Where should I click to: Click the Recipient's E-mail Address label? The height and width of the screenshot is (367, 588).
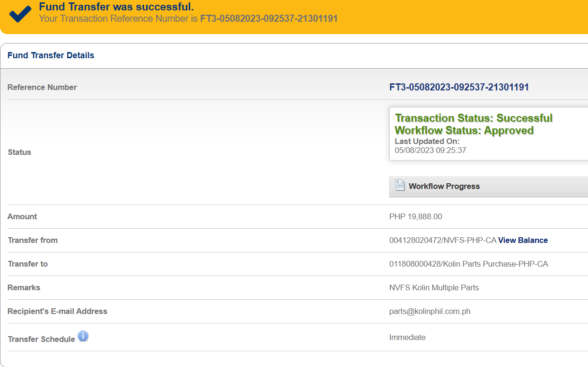(x=57, y=311)
